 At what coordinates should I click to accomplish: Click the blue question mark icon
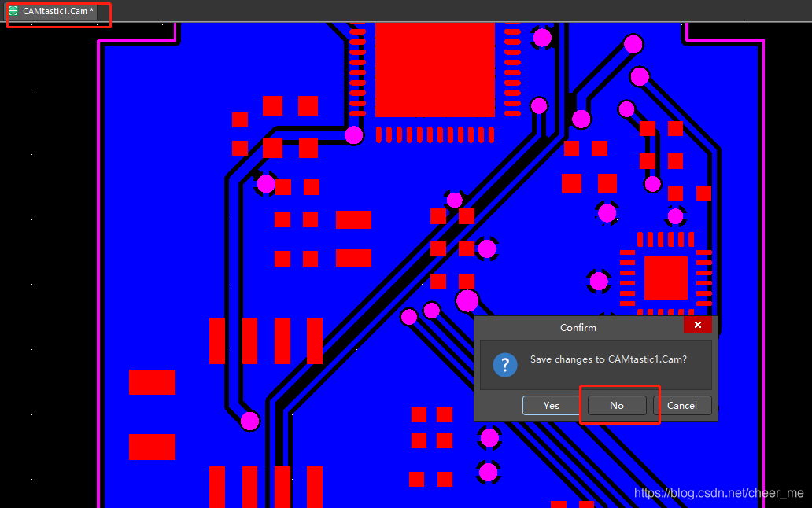pos(504,365)
